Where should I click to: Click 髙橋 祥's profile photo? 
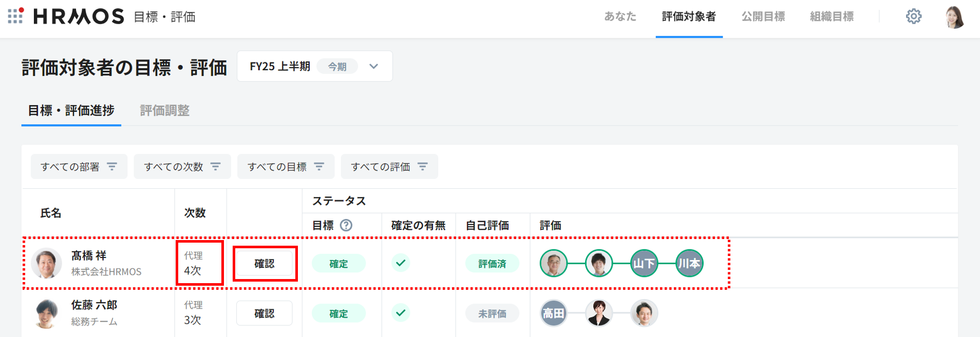46,263
